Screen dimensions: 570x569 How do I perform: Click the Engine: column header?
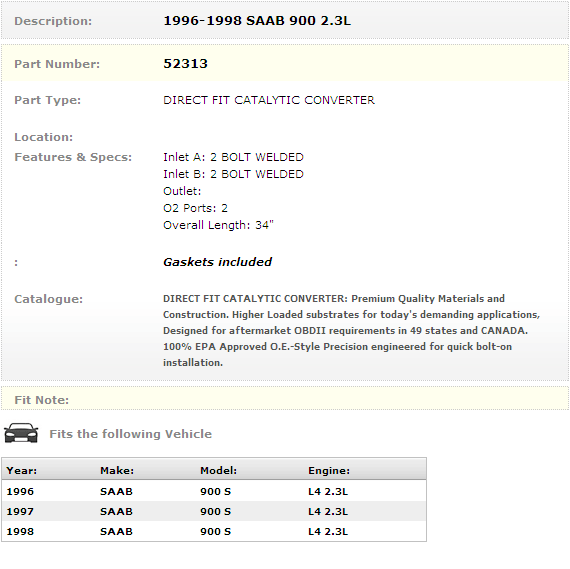tap(329, 470)
